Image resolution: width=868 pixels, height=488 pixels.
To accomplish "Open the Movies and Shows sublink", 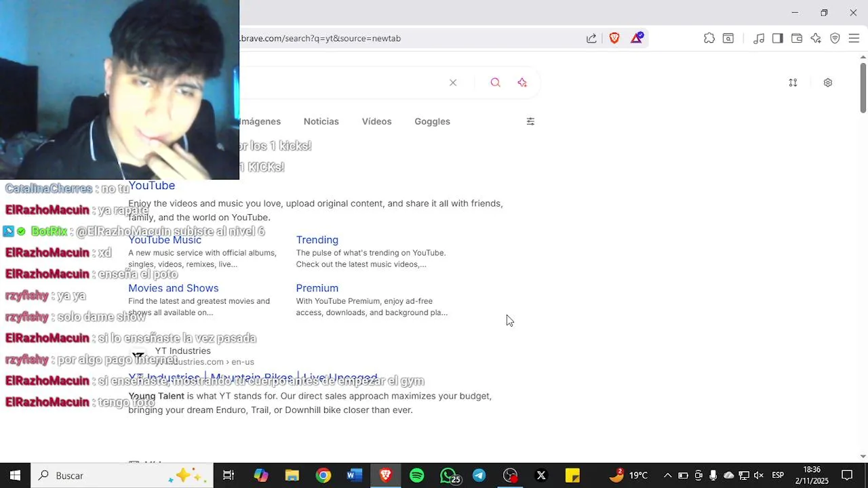I will click(x=173, y=288).
